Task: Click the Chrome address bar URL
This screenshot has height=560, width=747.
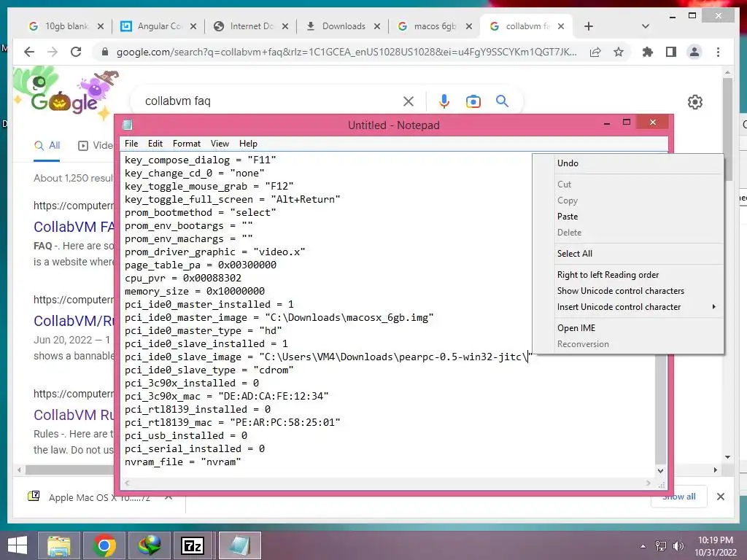Action: click(x=347, y=52)
